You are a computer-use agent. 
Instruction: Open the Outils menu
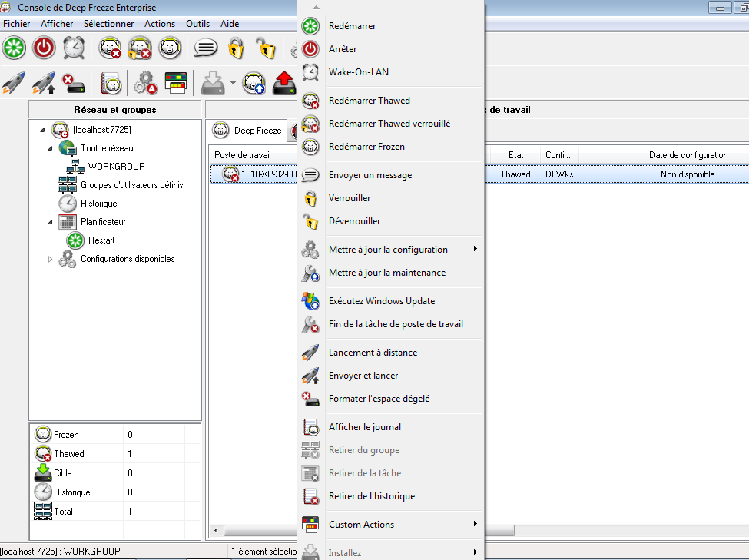pos(197,23)
